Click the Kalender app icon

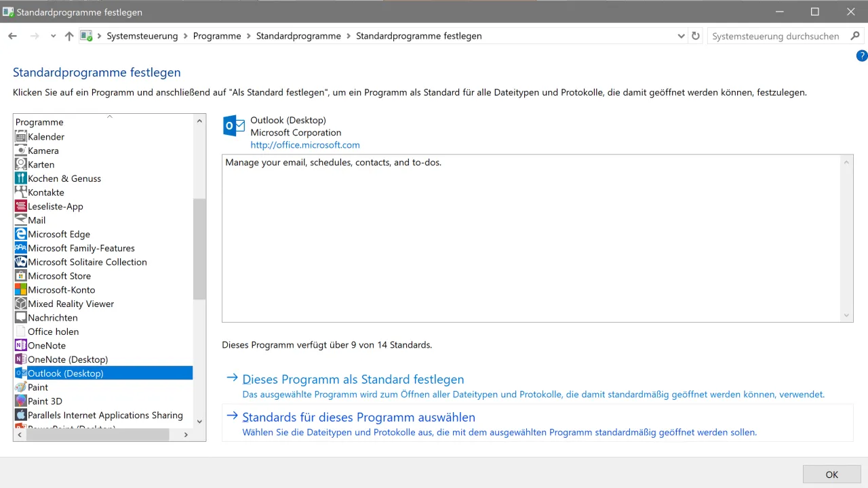20,137
